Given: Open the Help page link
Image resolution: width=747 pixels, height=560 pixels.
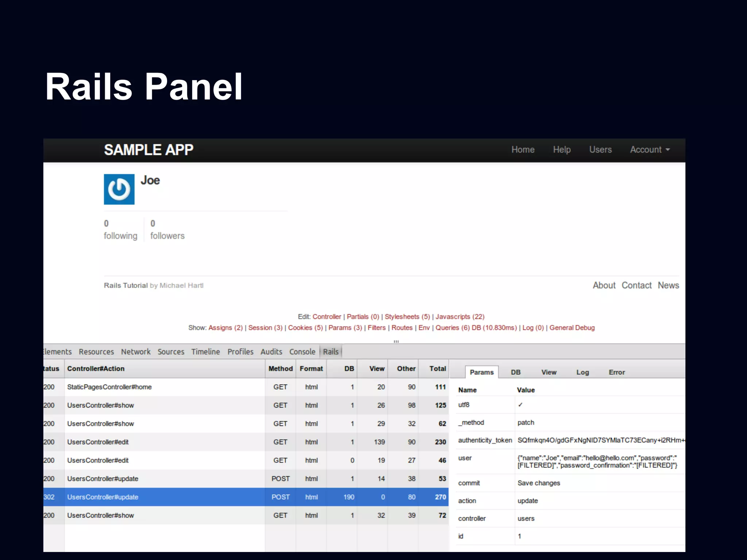Looking at the screenshot, I should coord(562,149).
